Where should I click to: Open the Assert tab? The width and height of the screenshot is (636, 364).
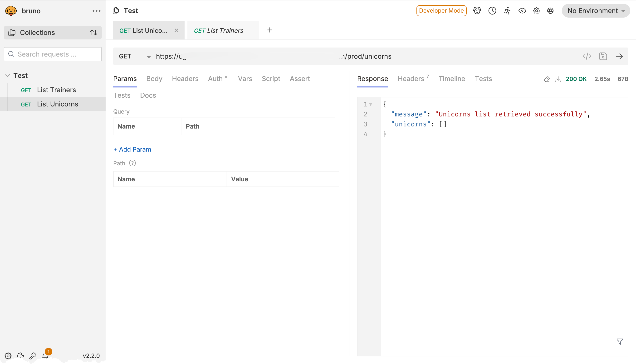(x=299, y=78)
